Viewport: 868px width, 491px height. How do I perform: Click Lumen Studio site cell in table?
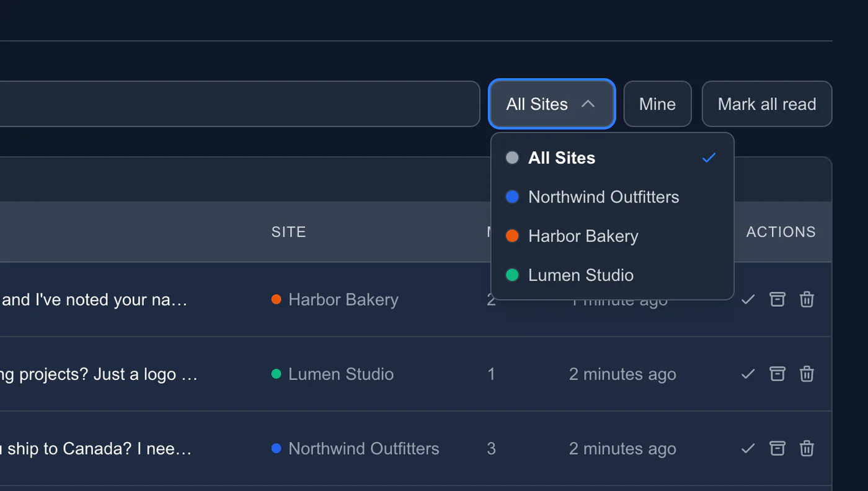pos(333,374)
